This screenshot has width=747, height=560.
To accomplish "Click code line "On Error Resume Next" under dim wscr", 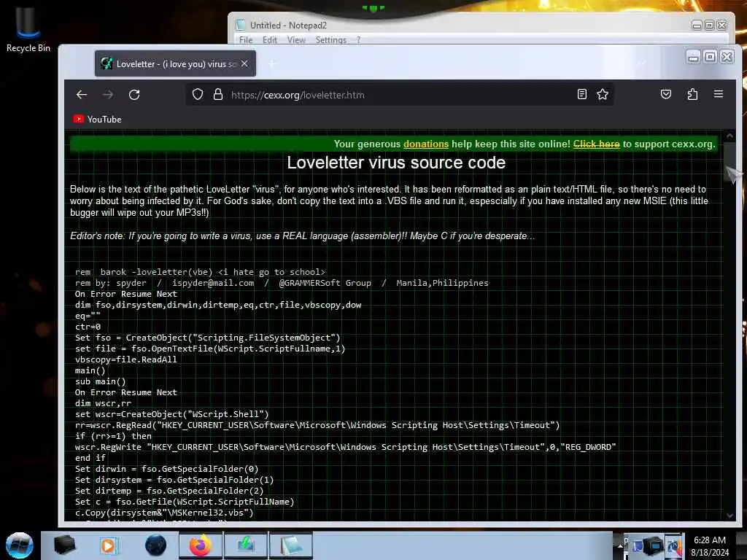I will tap(125, 392).
